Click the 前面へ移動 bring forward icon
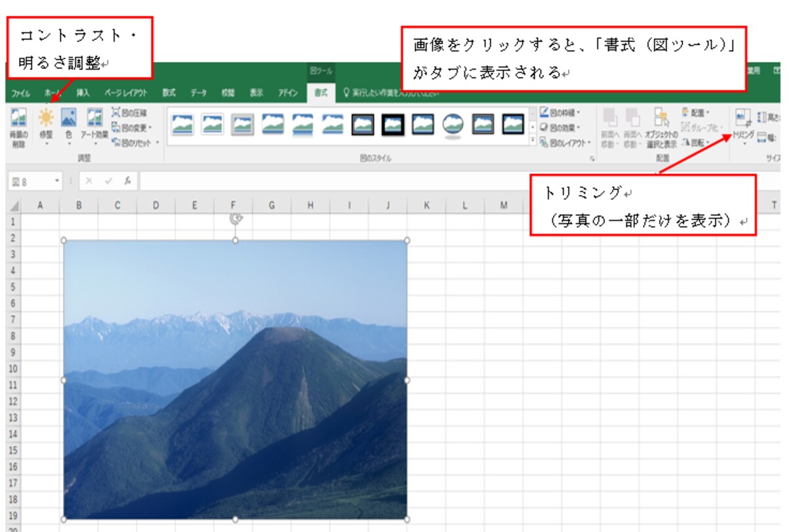 [610, 118]
